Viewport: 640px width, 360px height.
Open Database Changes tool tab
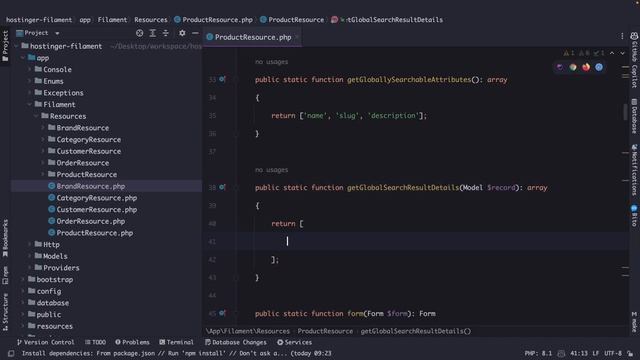236,342
